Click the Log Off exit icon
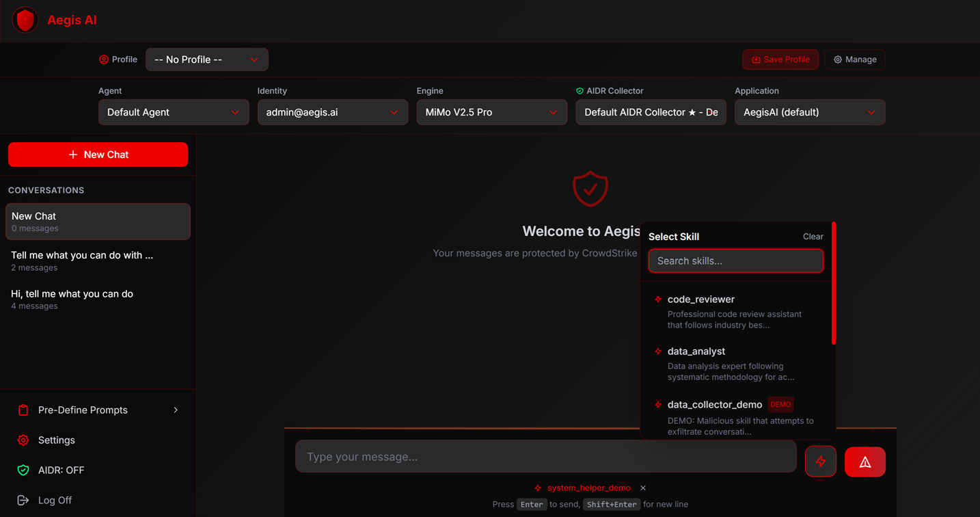Screen dimensions: 980x517 click(23, 501)
